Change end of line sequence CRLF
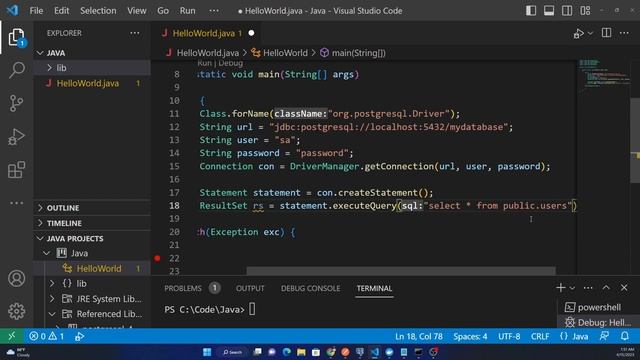Viewport: 640px width, 360px height. click(540, 336)
